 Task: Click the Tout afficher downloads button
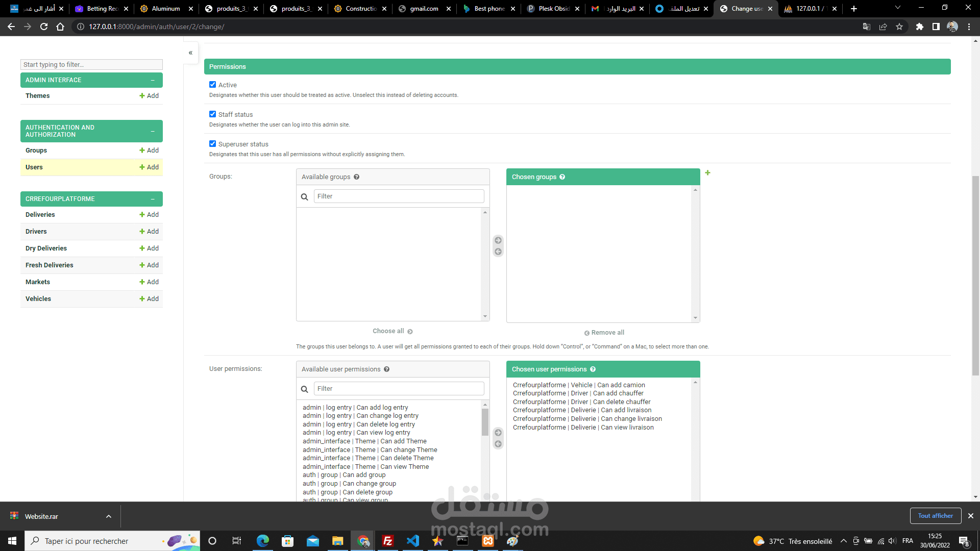click(x=936, y=516)
